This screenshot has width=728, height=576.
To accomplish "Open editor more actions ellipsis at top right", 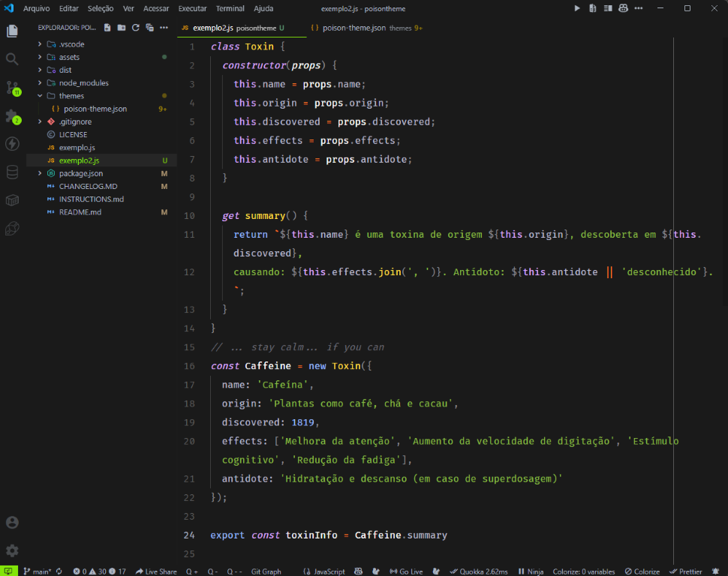I will click(x=639, y=8).
